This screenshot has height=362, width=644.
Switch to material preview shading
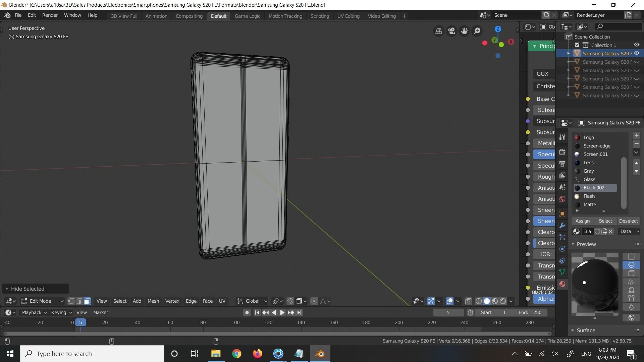click(495, 301)
